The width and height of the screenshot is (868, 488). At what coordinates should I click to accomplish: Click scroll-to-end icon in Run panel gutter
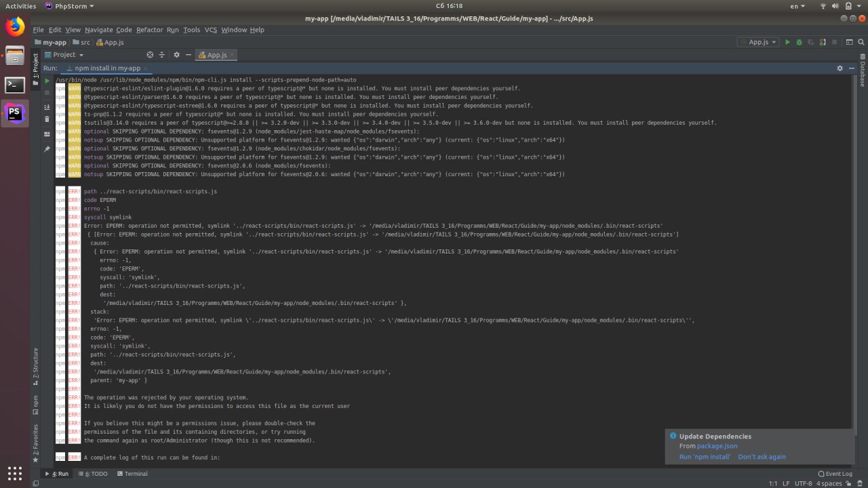pyautogui.click(x=47, y=107)
